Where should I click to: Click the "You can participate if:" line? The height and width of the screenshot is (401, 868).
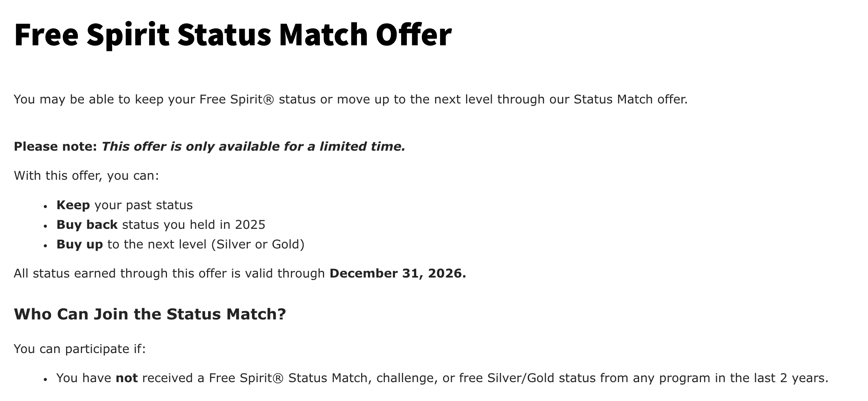pos(80,349)
